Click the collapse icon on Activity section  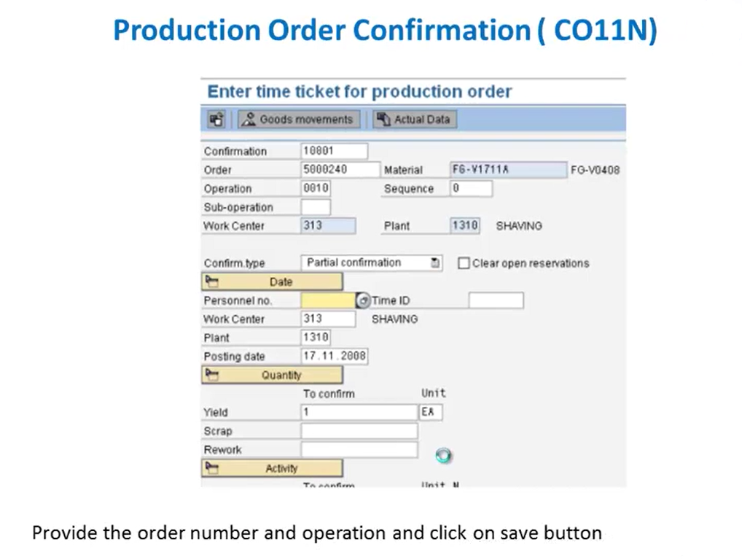[211, 468]
